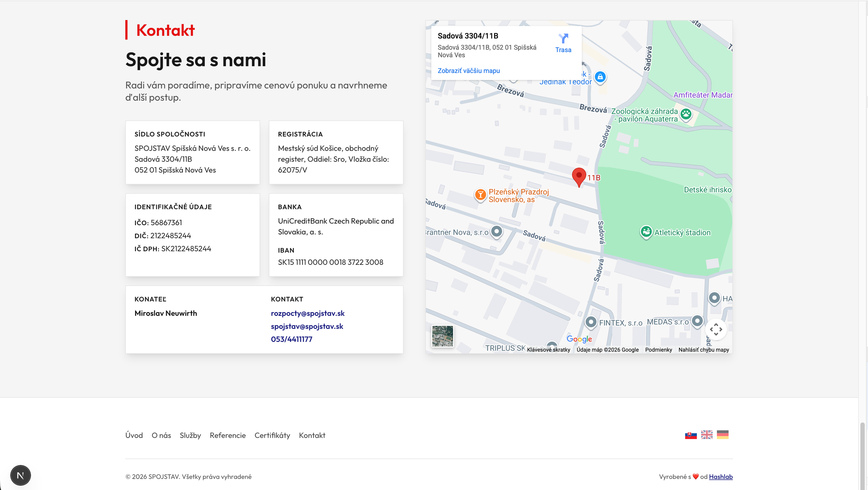This screenshot has width=868, height=490.
Task: Click the MEDAS s.r.o grey pin
Action: point(697,321)
